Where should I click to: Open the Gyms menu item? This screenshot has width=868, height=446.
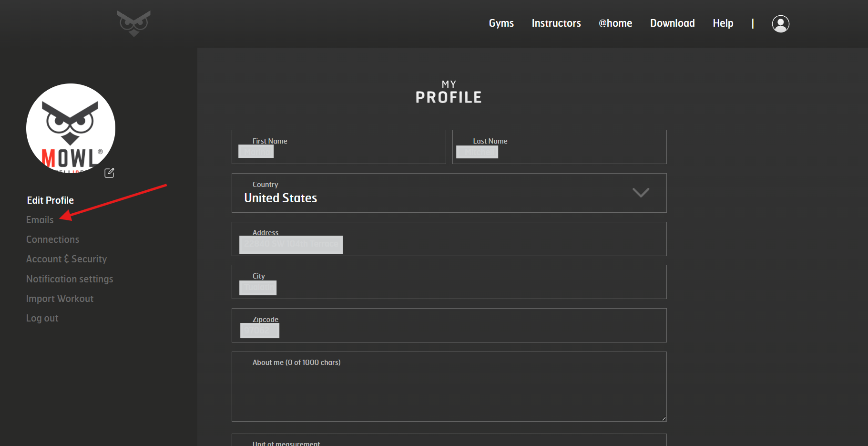pyautogui.click(x=501, y=23)
